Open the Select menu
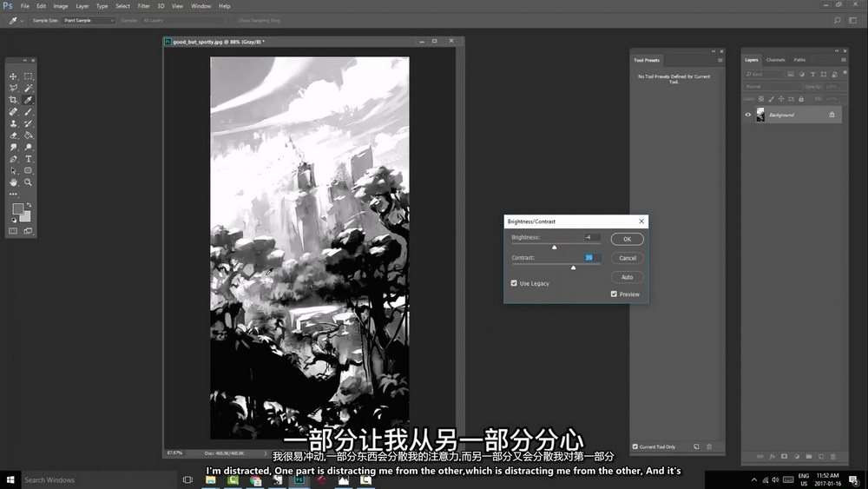The image size is (868, 489). tap(123, 6)
